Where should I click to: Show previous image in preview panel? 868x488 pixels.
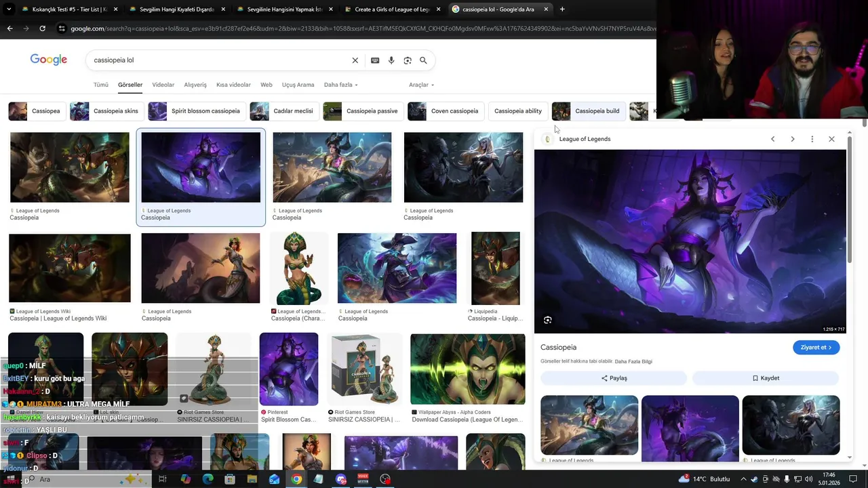click(772, 139)
